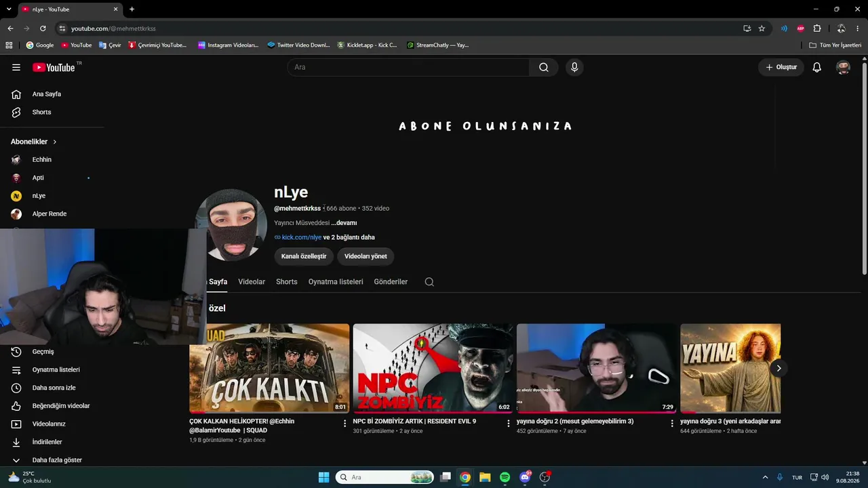The width and height of the screenshot is (868, 488).
Task: Start voice search with the microphone
Action: pos(574,67)
